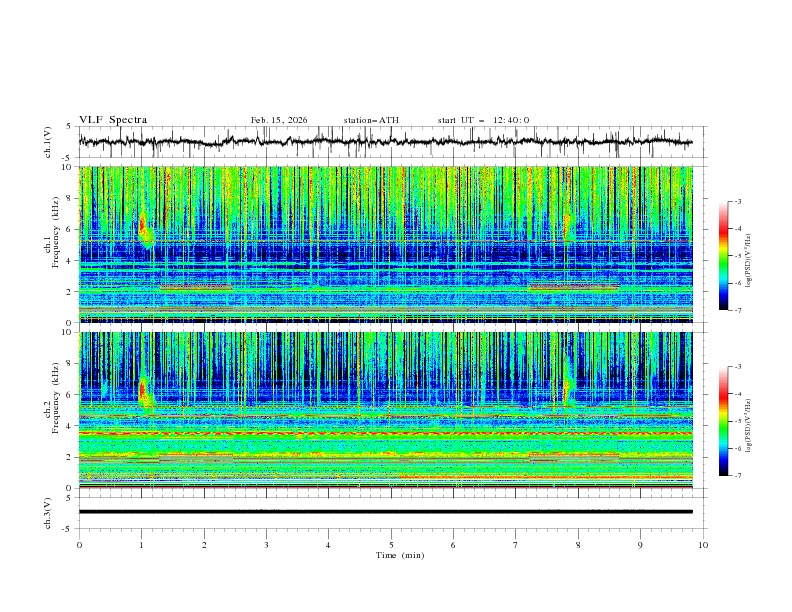Click the "ch.3(V)" waveform axis label
The width and height of the screenshot is (792, 612).
pyautogui.click(x=48, y=513)
